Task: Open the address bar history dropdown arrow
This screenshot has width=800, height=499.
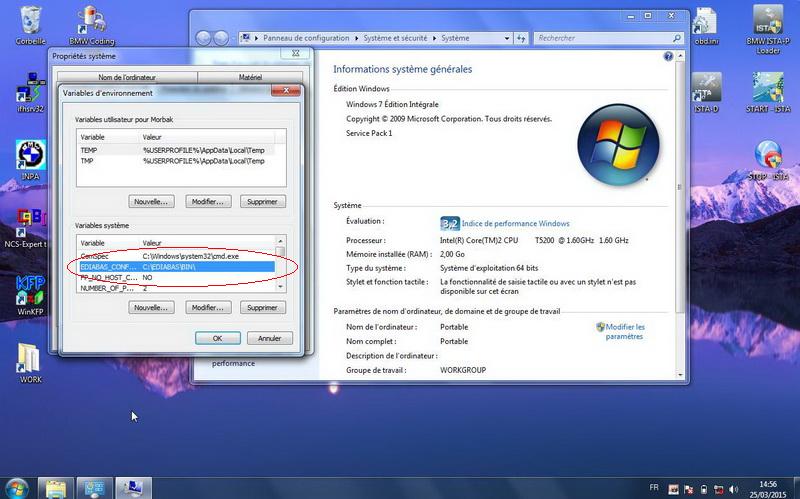Action: pos(507,38)
